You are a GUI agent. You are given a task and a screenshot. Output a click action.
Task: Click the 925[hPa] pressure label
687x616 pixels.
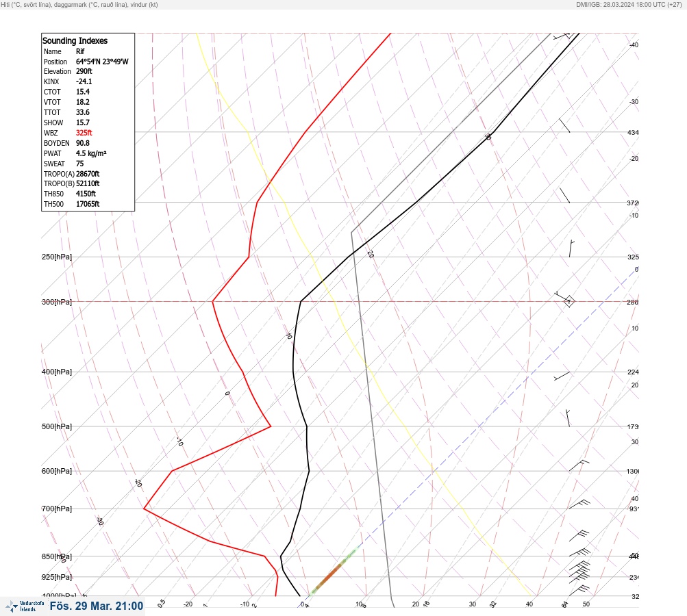pos(57,577)
